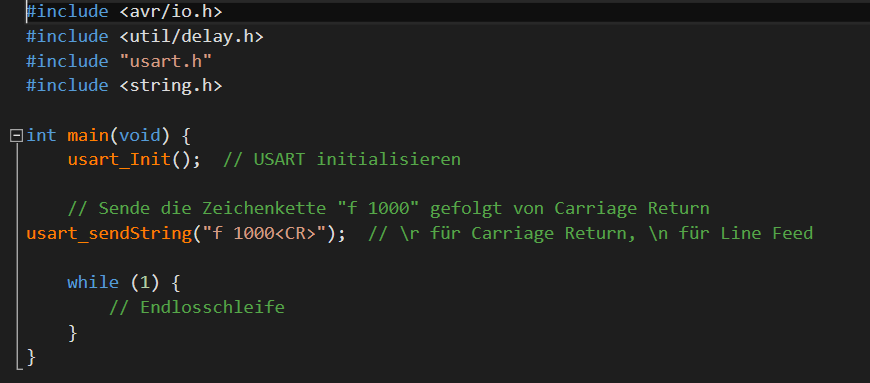870x383 pixels.
Task: Click the final closing brace of main
Action: pos(31,356)
